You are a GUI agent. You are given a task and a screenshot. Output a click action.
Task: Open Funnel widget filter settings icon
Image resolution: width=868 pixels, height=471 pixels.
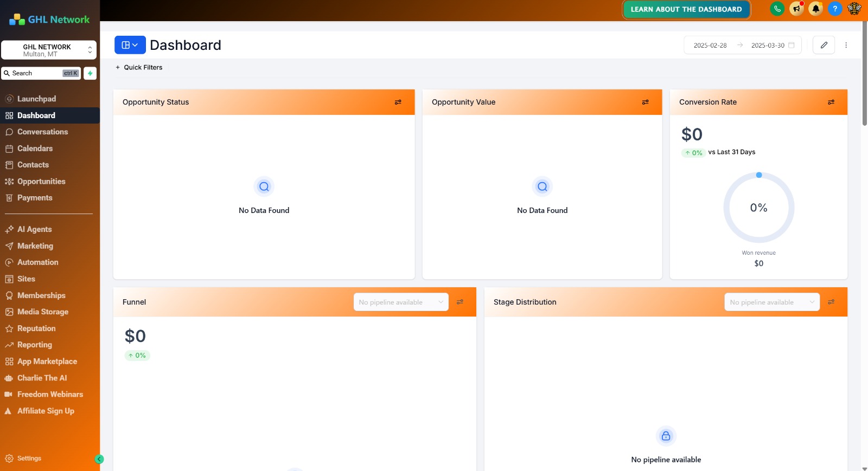(x=460, y=302)
